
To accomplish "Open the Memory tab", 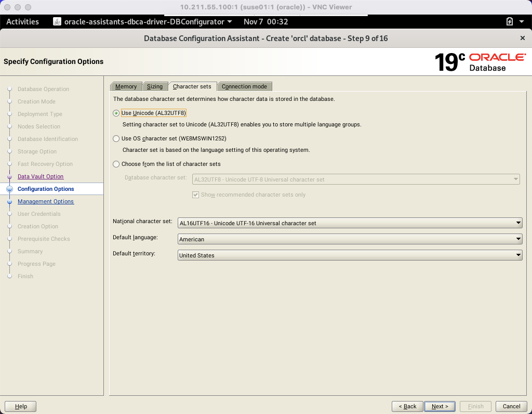I will pos(126,87).
